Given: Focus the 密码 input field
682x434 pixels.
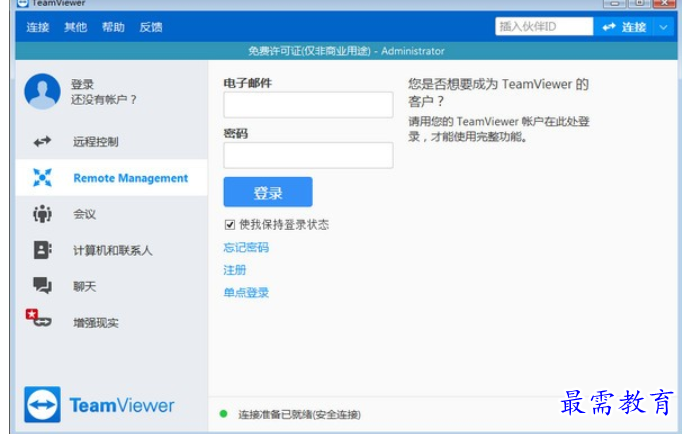Looking at the screenshot, I should tap(308, 155).
